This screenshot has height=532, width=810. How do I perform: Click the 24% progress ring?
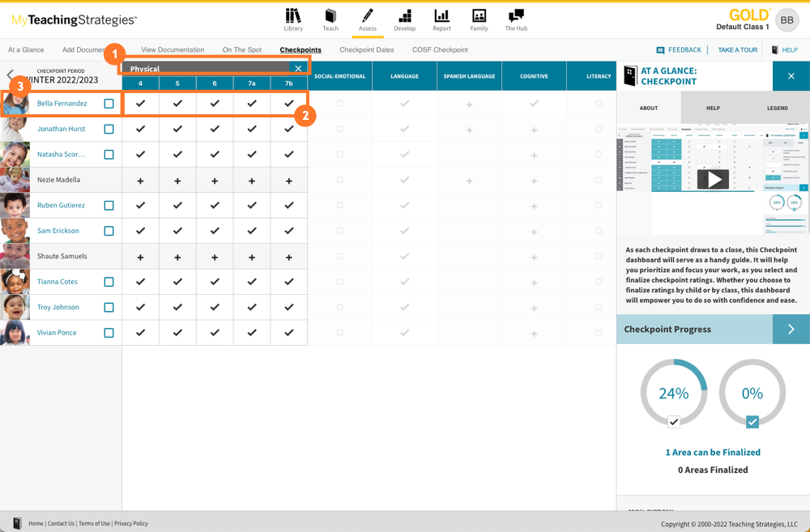pyautogui.click(x=673, y=394)
